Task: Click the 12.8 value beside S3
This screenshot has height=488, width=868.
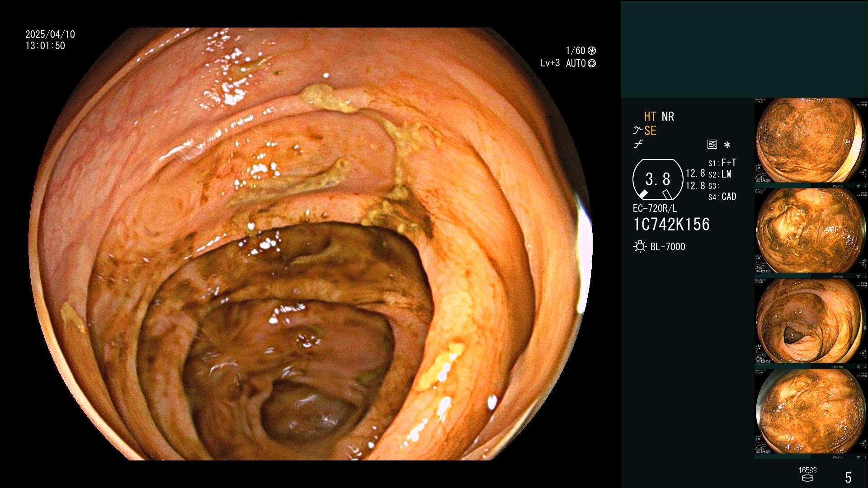Action: pos(695,186)
